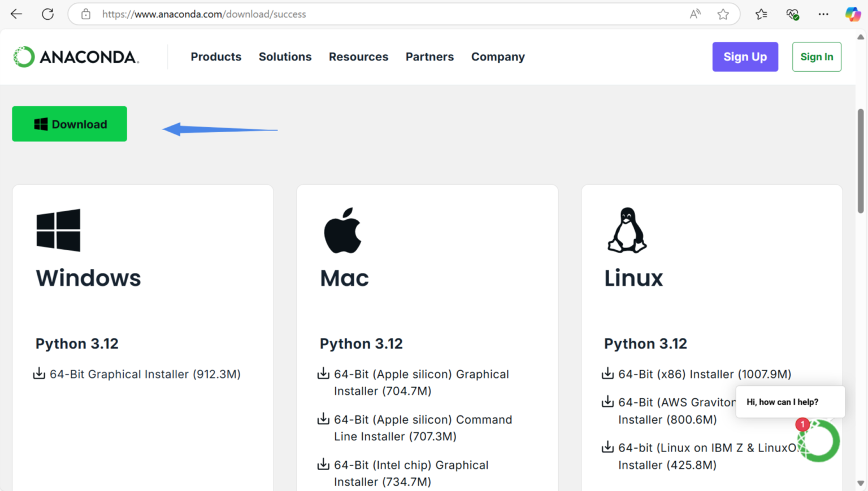
Task: Click download icon for Windows 64-Bit Graphical Installer
Action: click(39, 373)
